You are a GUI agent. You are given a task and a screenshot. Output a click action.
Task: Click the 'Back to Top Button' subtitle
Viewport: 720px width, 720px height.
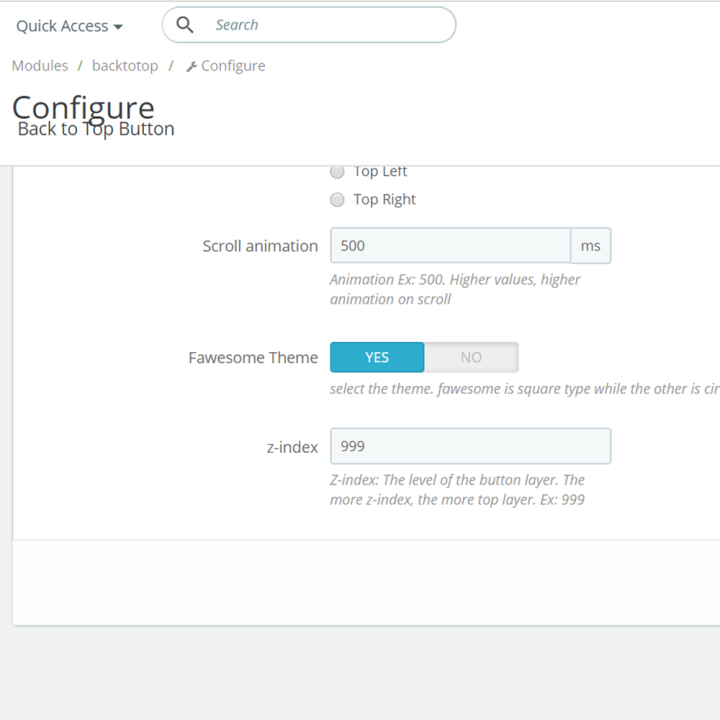96,129
